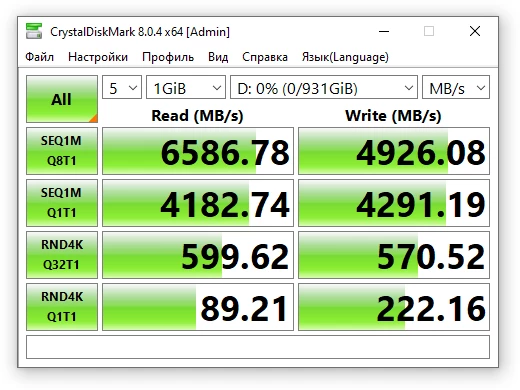Image resolution: width=520 pixels, height=390 pixels.
Task: Click the read result 6586.78
Action: click(x=198, y=151)
